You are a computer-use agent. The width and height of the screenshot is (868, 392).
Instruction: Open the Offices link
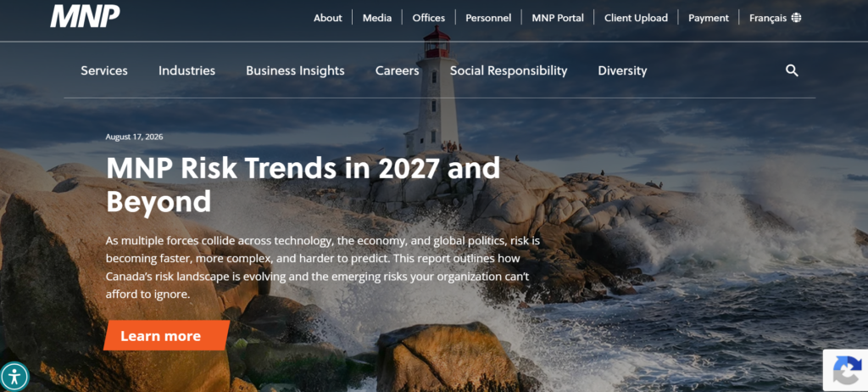point(428,18)
